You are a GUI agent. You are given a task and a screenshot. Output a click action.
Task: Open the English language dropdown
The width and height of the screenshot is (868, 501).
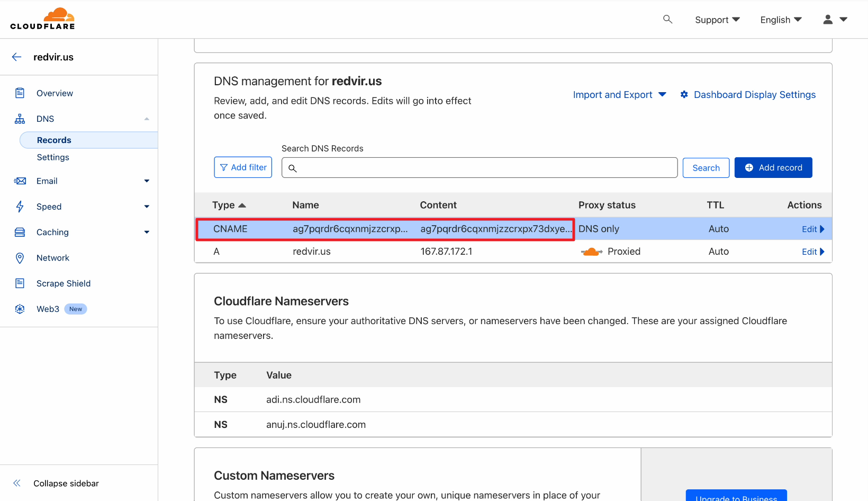[x=781, y=20]
